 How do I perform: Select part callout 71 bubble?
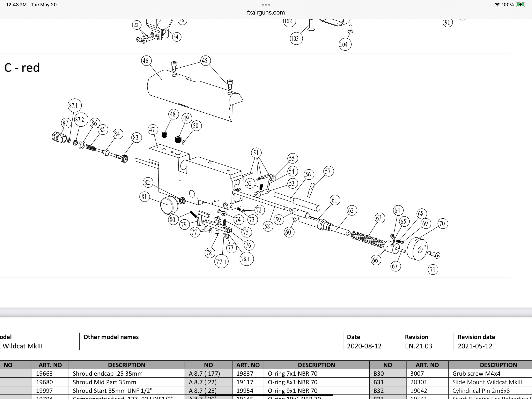click(433, 269)
